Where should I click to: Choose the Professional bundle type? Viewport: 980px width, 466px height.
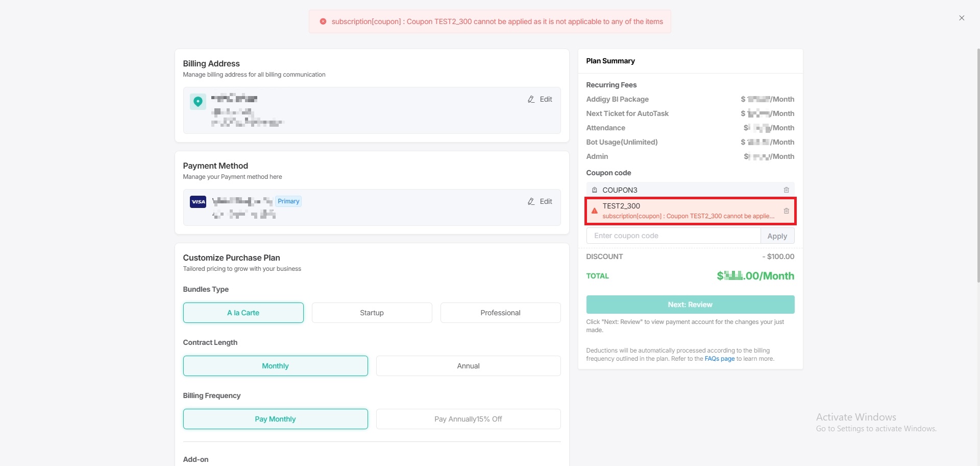pyautogui.click(x=500, y=313)
